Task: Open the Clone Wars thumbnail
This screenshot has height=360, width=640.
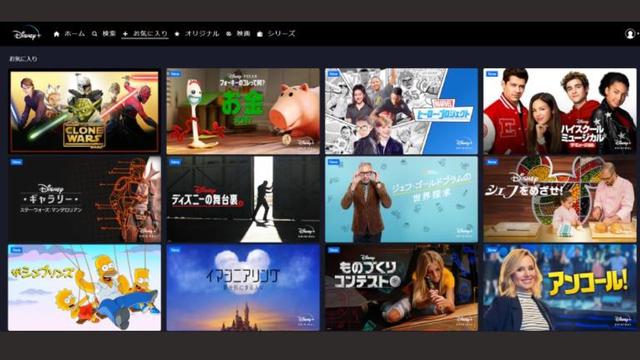Action: point(84,112)
